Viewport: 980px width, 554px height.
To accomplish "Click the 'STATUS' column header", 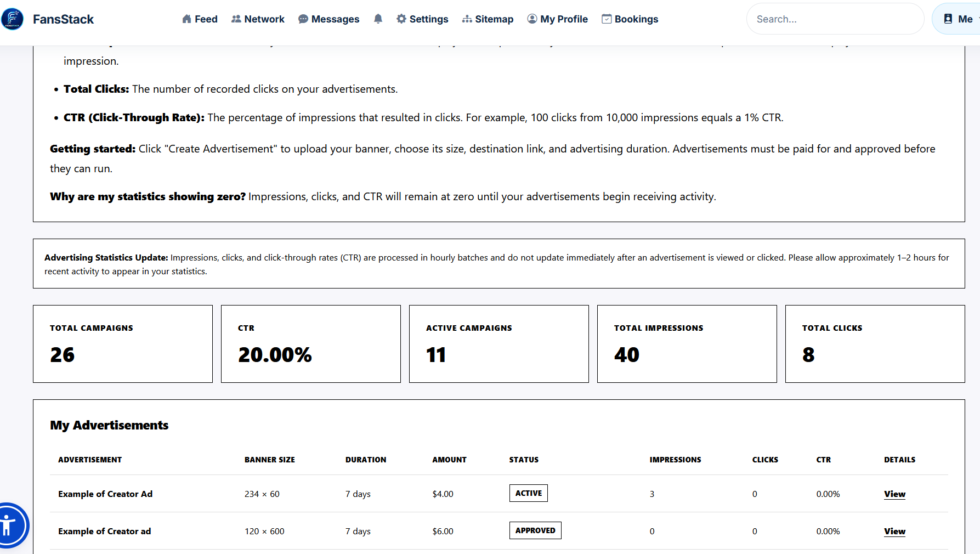I will point(524,460).
